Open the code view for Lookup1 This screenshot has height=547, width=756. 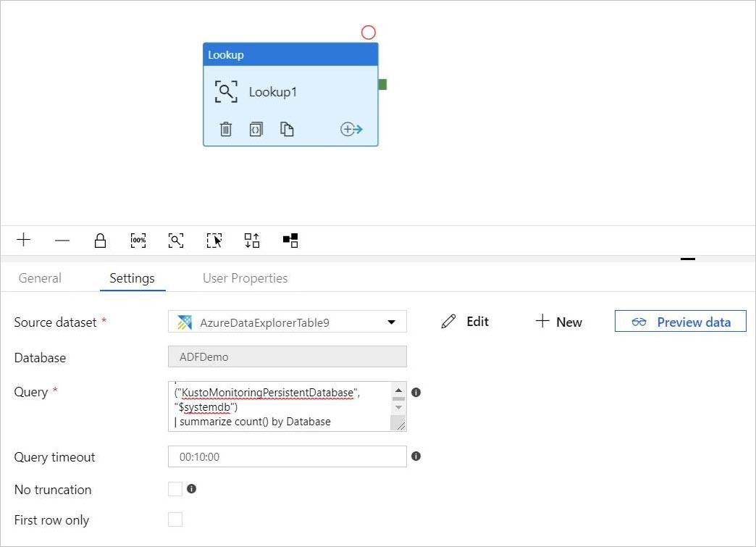pyautogui.click(x=256, y=128)
